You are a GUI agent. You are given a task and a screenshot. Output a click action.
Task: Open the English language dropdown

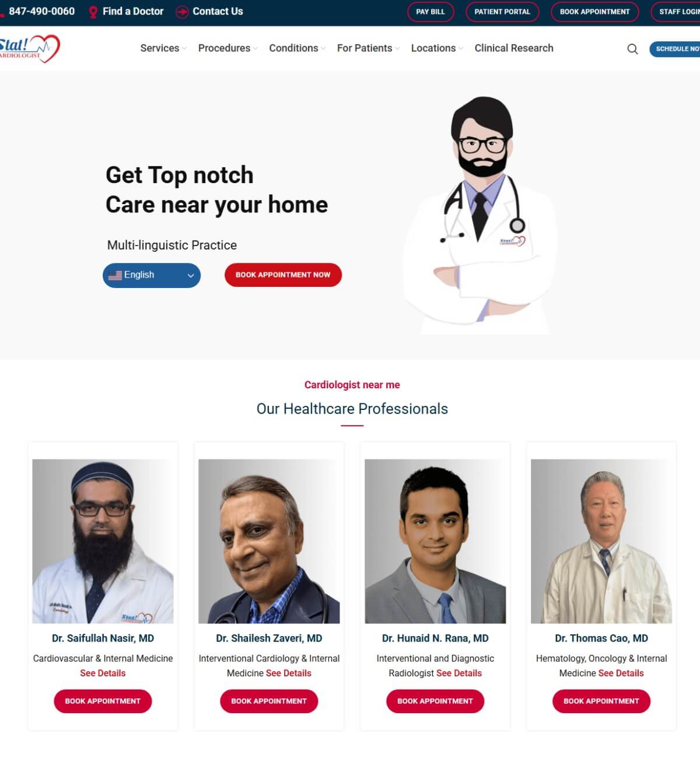tap(152, 275)
